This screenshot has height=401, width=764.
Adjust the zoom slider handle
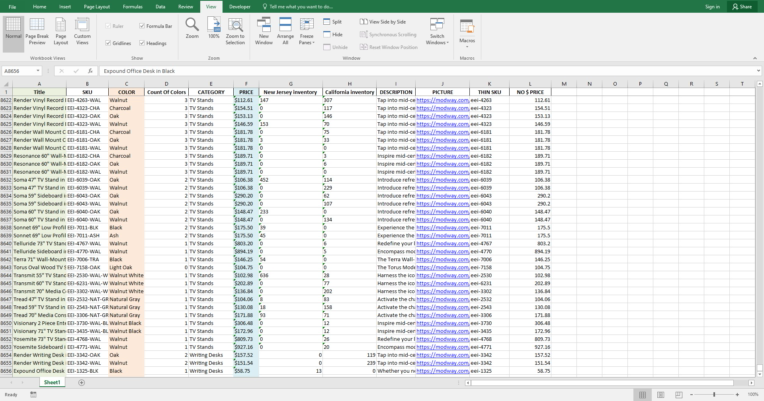(x=714, y=394)
